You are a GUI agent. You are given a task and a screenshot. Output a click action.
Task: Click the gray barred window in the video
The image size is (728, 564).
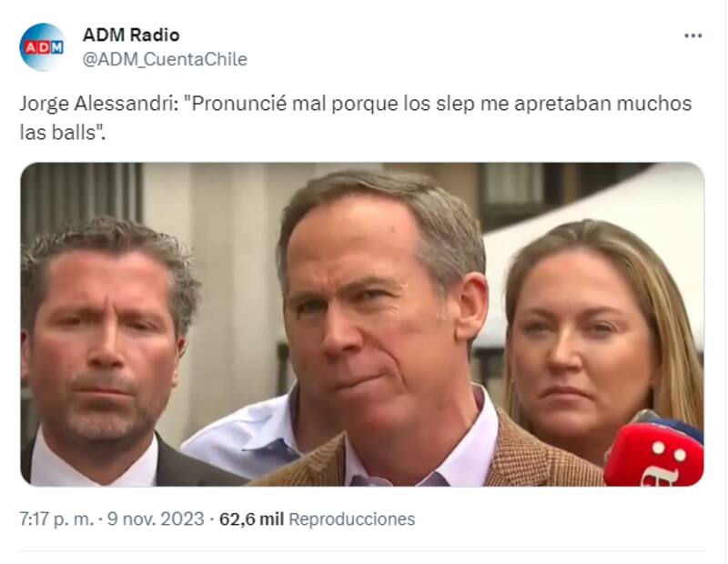[81, 193]
